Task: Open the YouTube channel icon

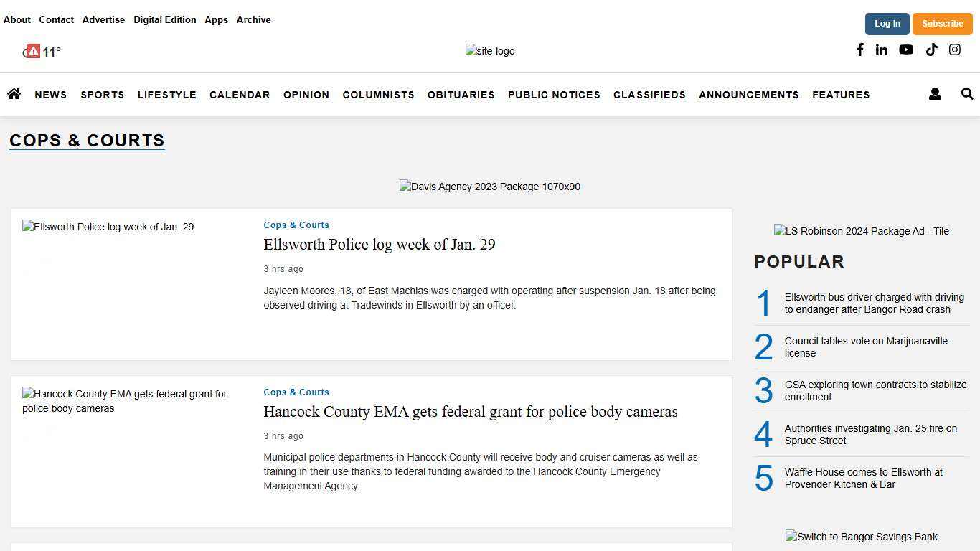Action: 906,50
